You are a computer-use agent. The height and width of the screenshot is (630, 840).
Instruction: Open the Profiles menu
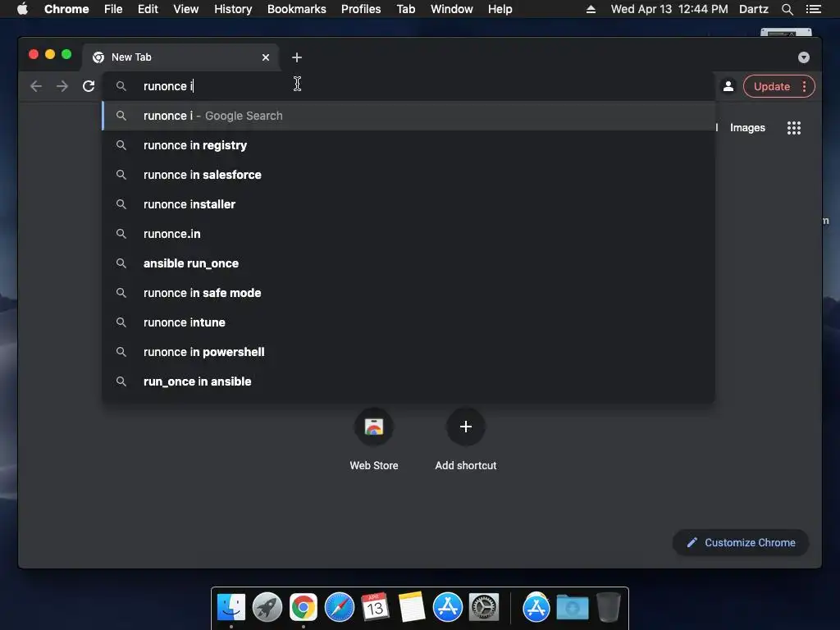[x=361, y=9]
